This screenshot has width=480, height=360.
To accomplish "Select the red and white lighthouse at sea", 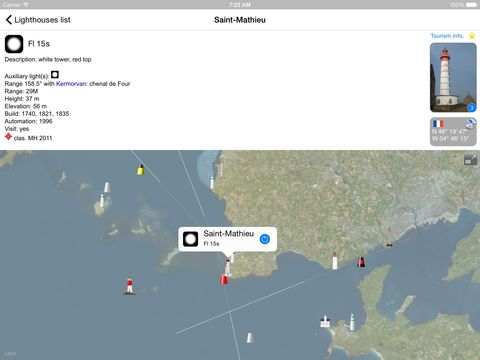I will pyautogui.click(x=130, y=286).
